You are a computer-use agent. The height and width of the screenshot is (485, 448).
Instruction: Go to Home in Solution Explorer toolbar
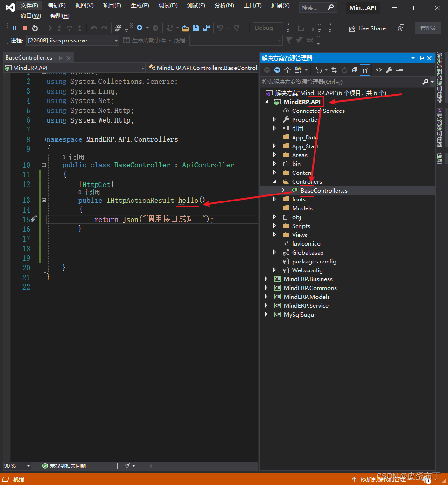[x=287, y=70]
